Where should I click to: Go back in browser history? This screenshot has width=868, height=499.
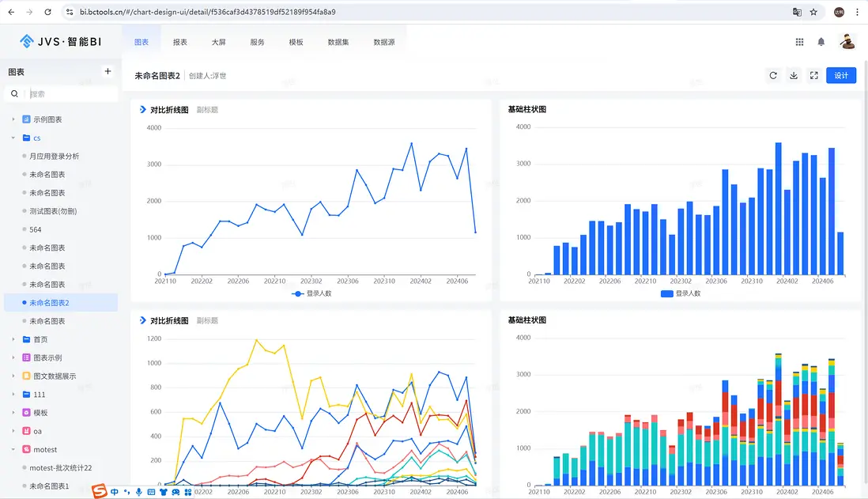pyautogui.click(x=11, y=12)
